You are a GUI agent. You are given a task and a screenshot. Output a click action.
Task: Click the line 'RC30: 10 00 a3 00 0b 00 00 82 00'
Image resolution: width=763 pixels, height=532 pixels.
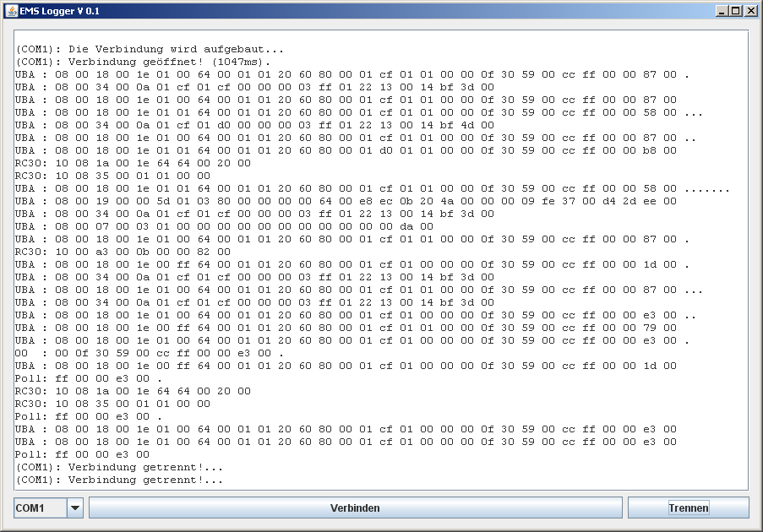tap(123, 252)
